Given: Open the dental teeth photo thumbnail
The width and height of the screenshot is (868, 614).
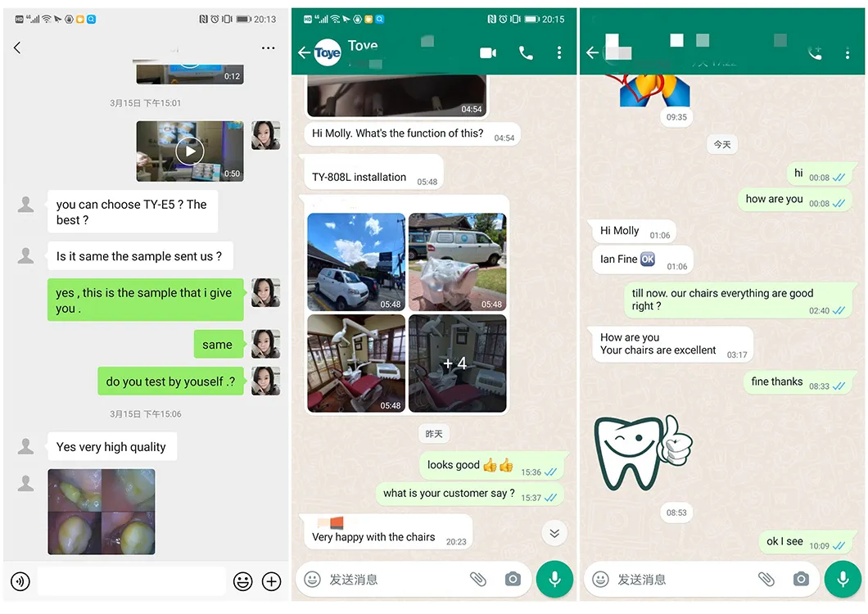Looking at the screenshot, I should coord(102,512).
